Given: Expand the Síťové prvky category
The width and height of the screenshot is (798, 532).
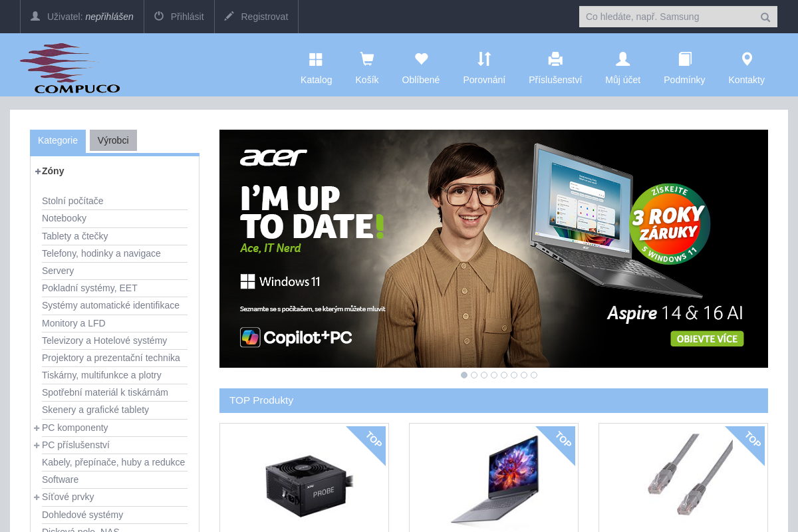Looking at the screenshot, I should click(37, 497).
